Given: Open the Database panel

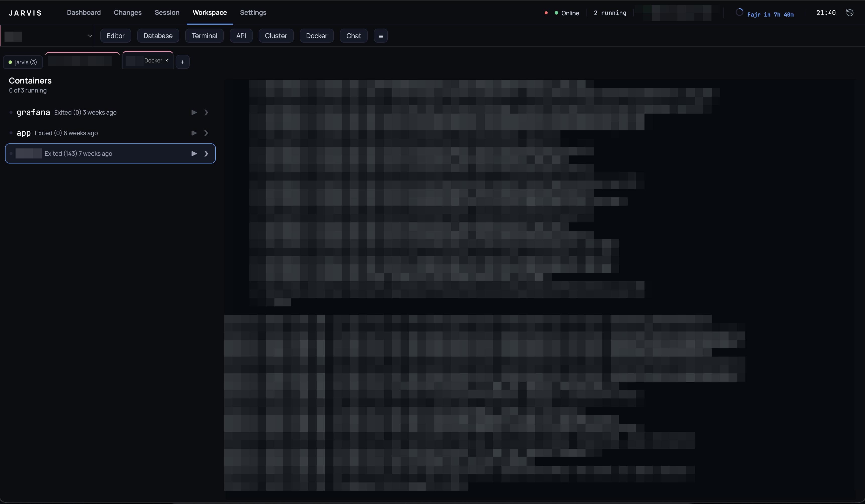Looking at the screenshot, I should pyautogui.click(x=158, y=36).
